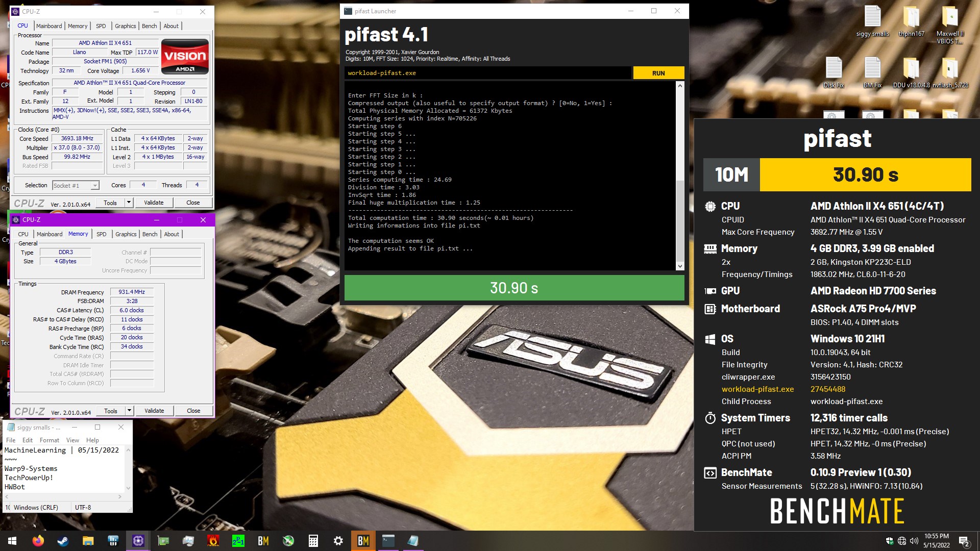Open the Notepad Help menu
The width and height of the screenshot is (980, 551).
[x=92, y=440]
